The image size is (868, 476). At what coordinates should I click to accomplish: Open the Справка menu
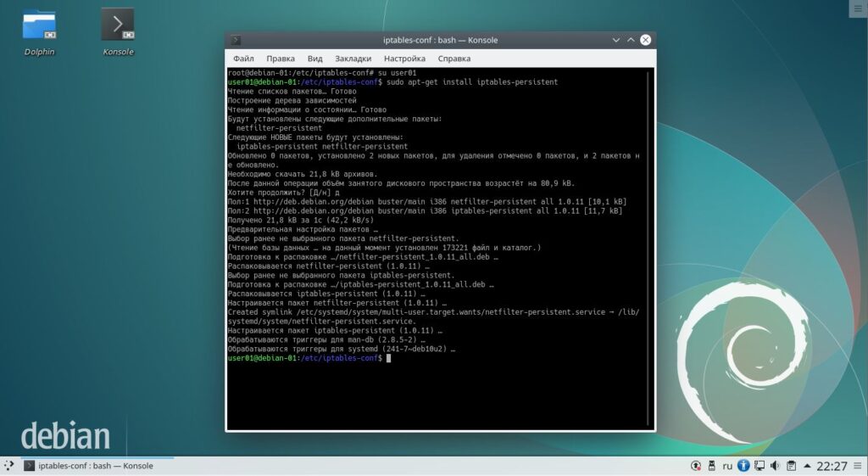pos(454,59)
